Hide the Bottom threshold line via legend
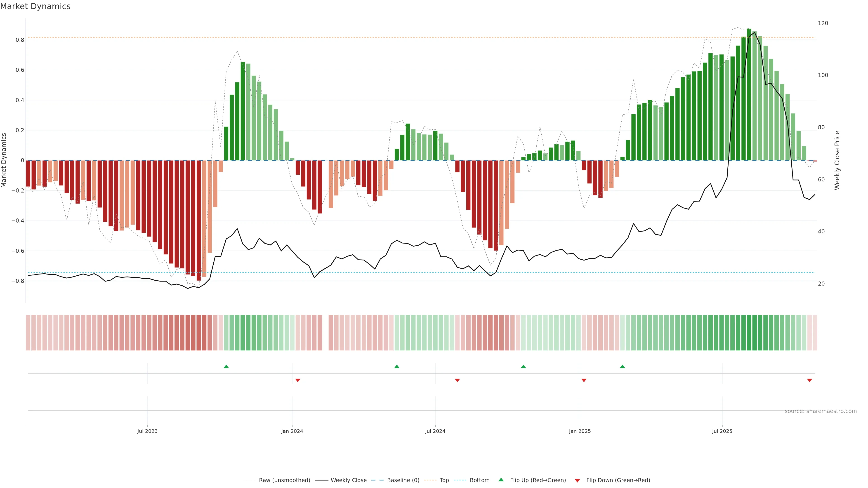Screen dimensions: 868x488 click(479, 480)
